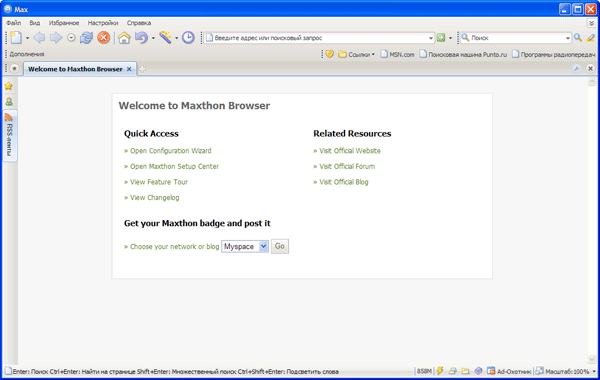600x380 pixels.
Task: Click the green Go arrow icon
Action: (x=441, y=38)
